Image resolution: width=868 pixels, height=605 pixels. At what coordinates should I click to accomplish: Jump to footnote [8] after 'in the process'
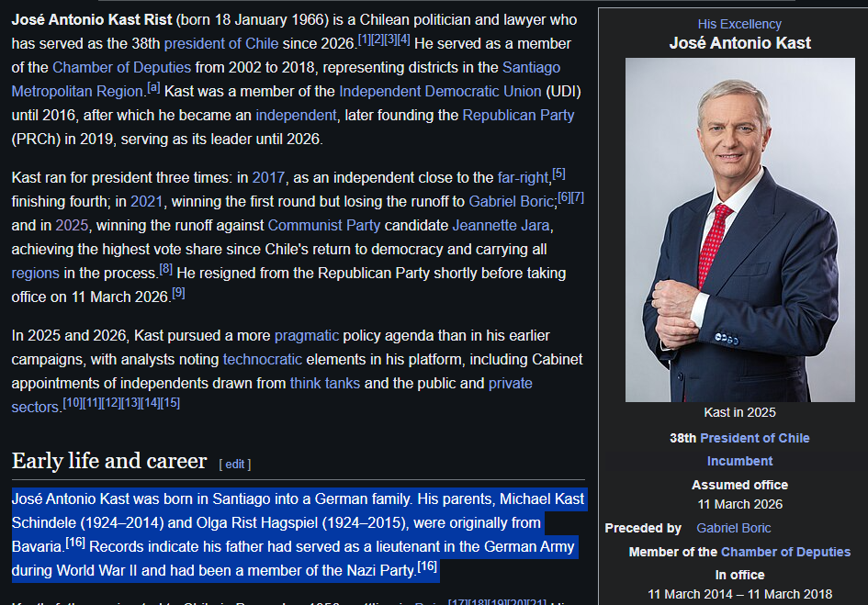tap(166, 269)
